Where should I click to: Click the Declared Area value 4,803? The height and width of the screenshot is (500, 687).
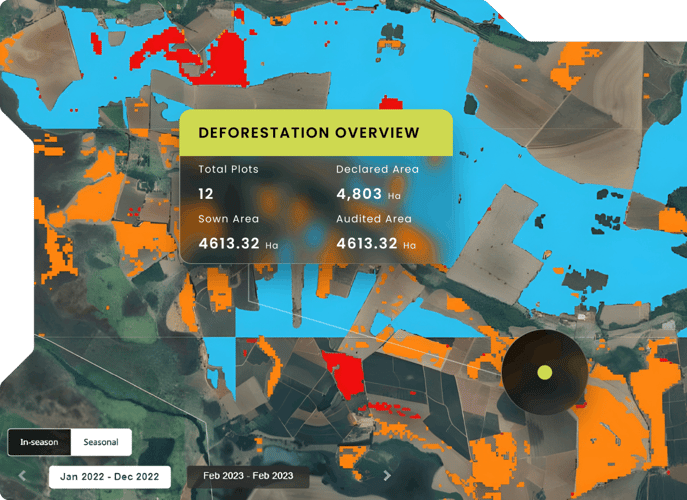(359, 194)
